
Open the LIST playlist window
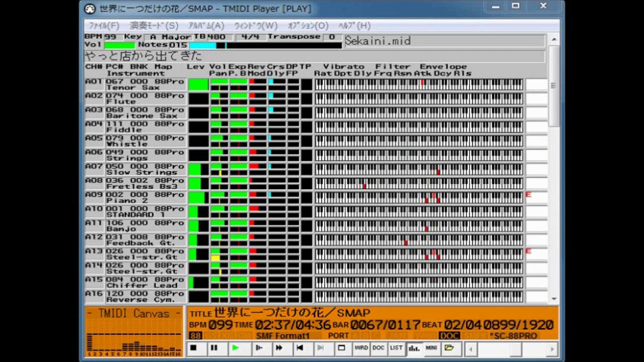point(396,348)
